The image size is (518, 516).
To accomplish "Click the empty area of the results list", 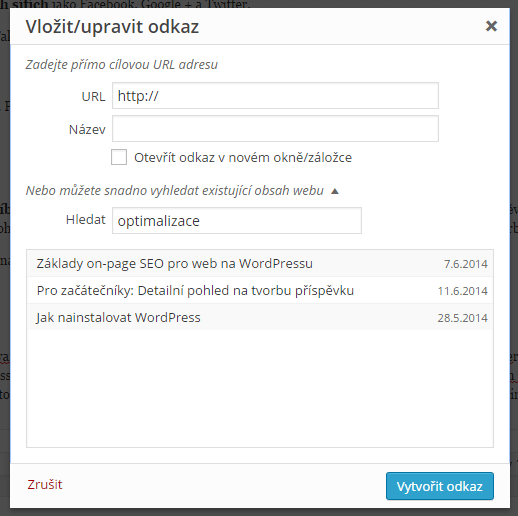I will [x=260, y=388].
